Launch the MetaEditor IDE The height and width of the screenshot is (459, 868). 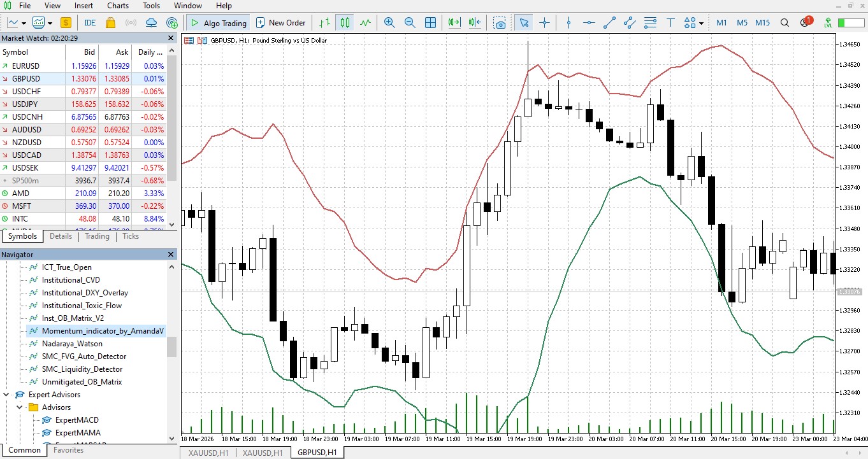coord(90,23)
